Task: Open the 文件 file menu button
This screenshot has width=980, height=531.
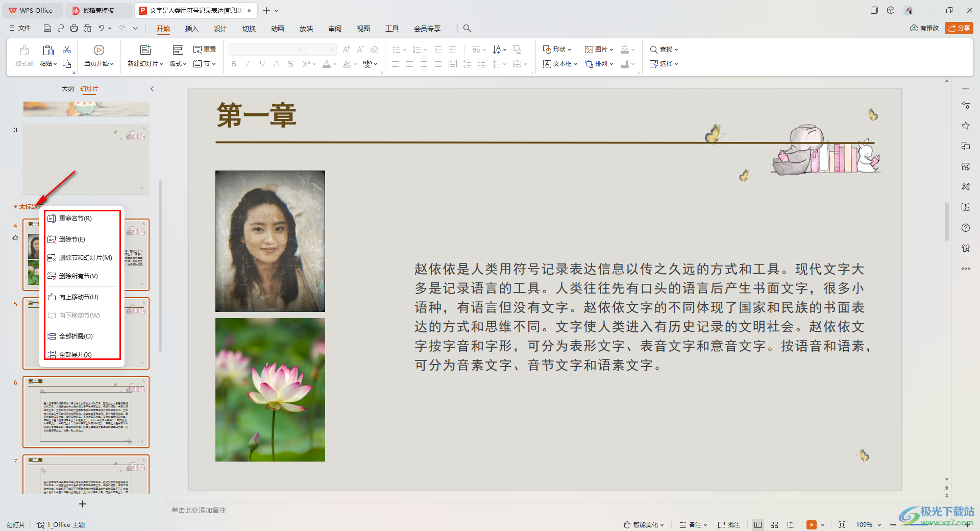Action: click(20, 28)
